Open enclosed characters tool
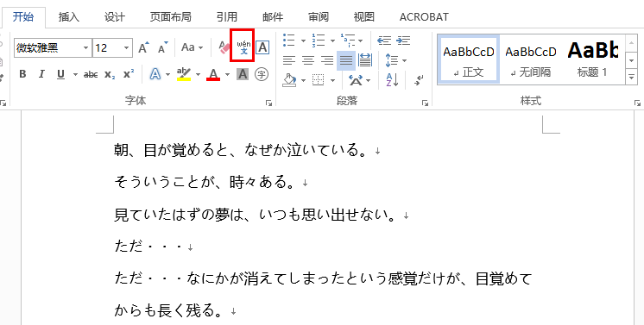This screenshot has height=325, width=644. pyautogui.click(x=262, y=74)
